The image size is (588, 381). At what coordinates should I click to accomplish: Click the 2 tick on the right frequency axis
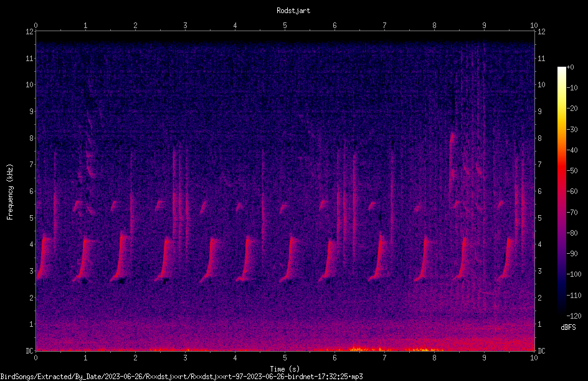540,297
